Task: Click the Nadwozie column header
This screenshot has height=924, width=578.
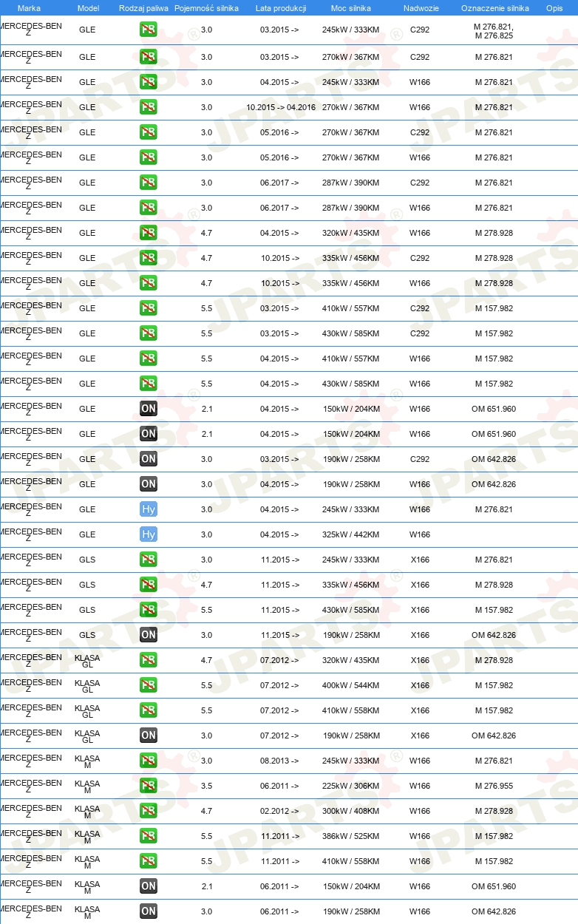Action: pos(420,8)
